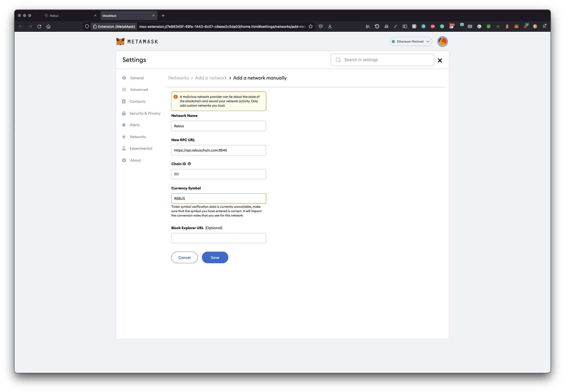
Task: Click the Security & Privacy lock icon
Action: [124, 113]
